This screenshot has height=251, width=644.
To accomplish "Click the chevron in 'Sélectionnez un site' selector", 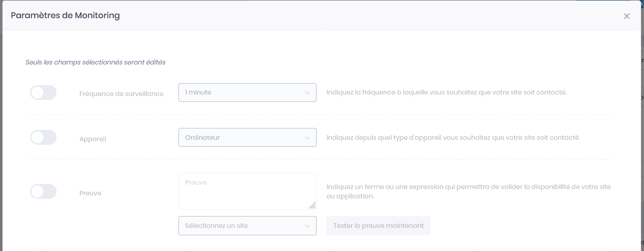I will (307, 226).
